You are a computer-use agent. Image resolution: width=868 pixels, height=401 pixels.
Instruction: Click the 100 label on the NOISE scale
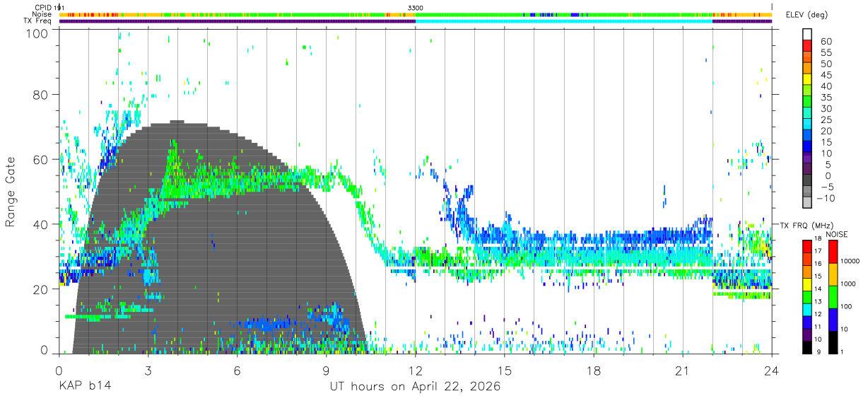tap(848, 307)
